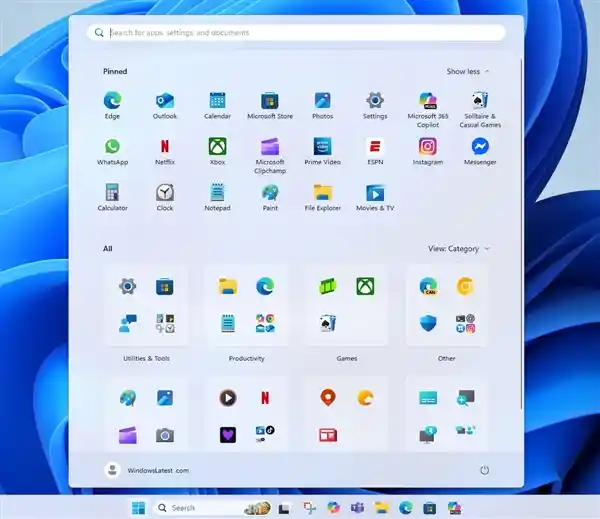Open the Calculator app
This screenshot has height=519, width=600.
pyautogui.click(x=112, y=197)
